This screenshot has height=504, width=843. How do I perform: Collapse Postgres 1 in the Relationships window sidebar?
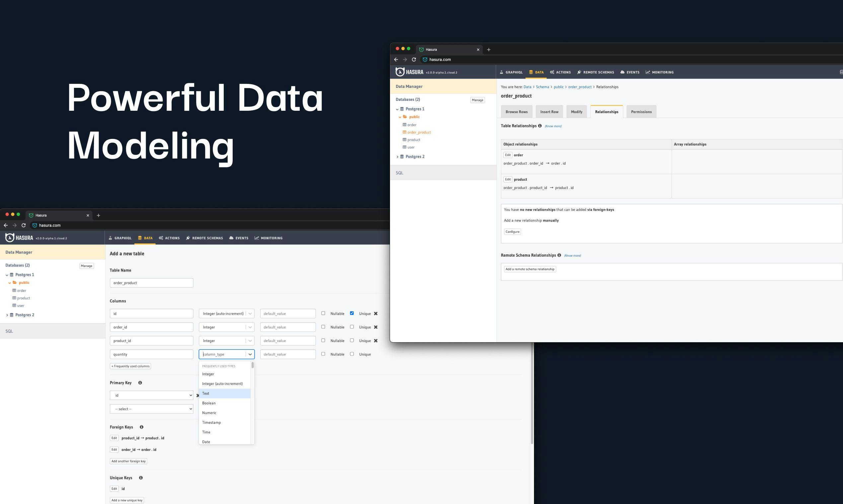(397, 109)
